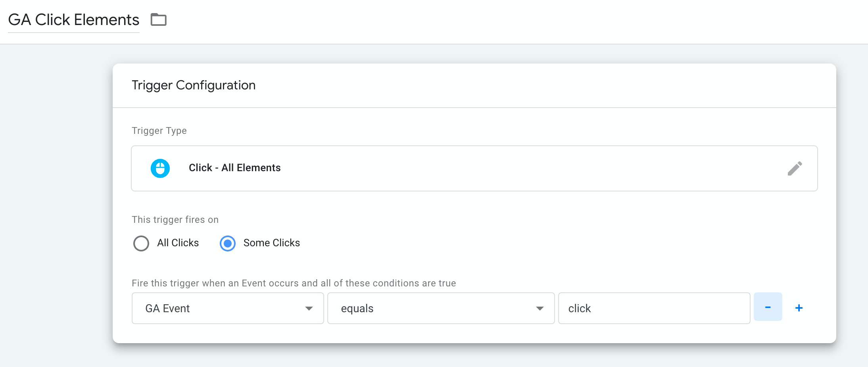
Task: Click the pencil icon to edit trigger type
Action: (795, 168)
